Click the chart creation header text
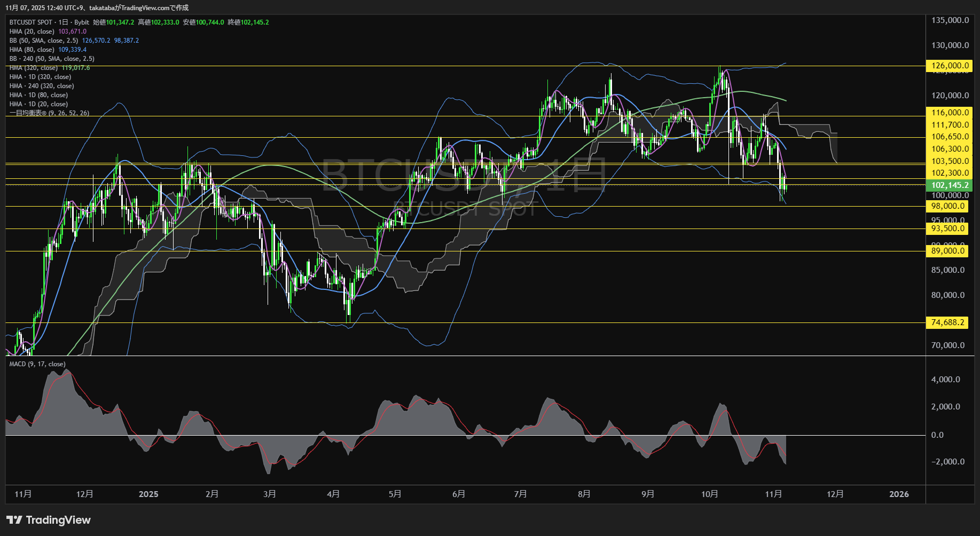The image size is (980, 536). coord(97,7)
